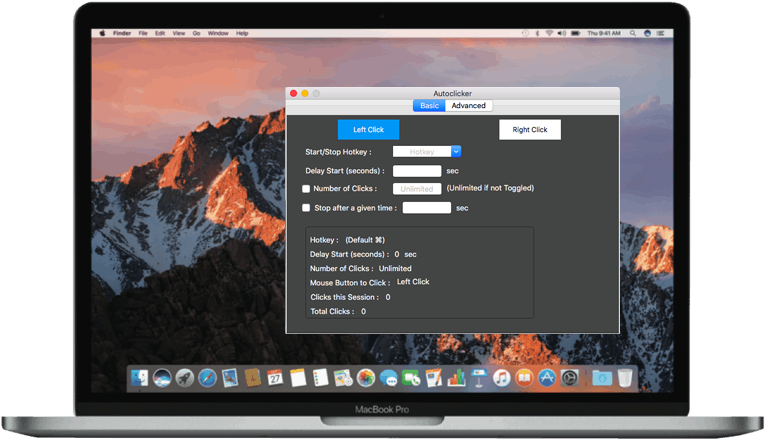This screenshot has width=765, height=439.
Task: Open iBooks icon in dock
Action: click(x=524, y=378)
